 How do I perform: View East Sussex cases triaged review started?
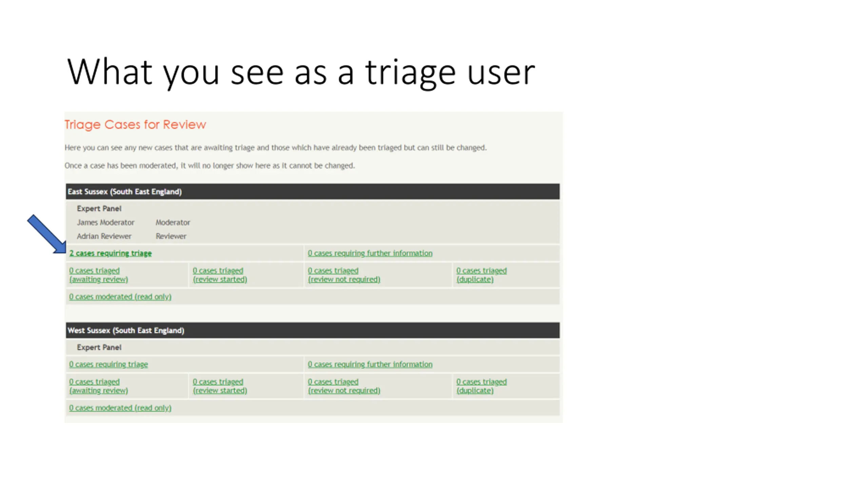click(220, 275)
